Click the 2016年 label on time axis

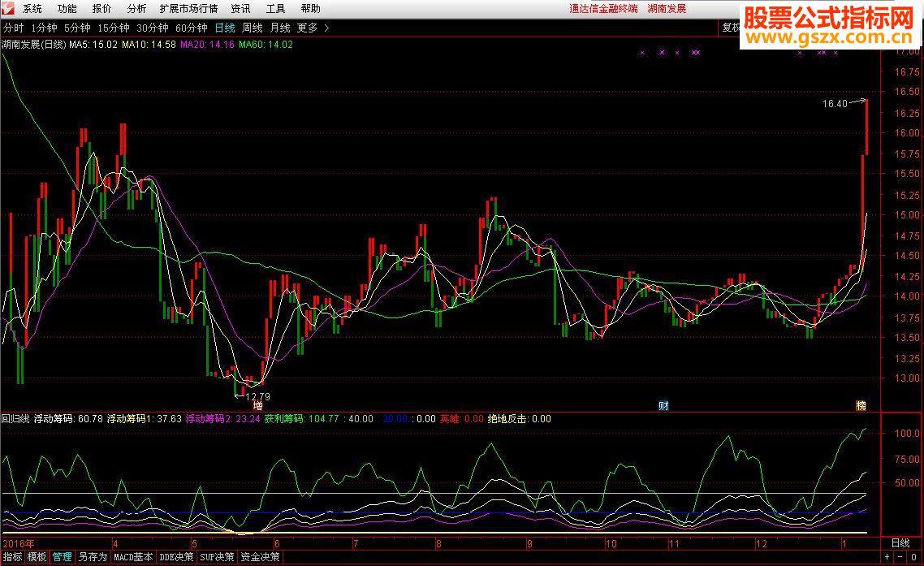18,543
